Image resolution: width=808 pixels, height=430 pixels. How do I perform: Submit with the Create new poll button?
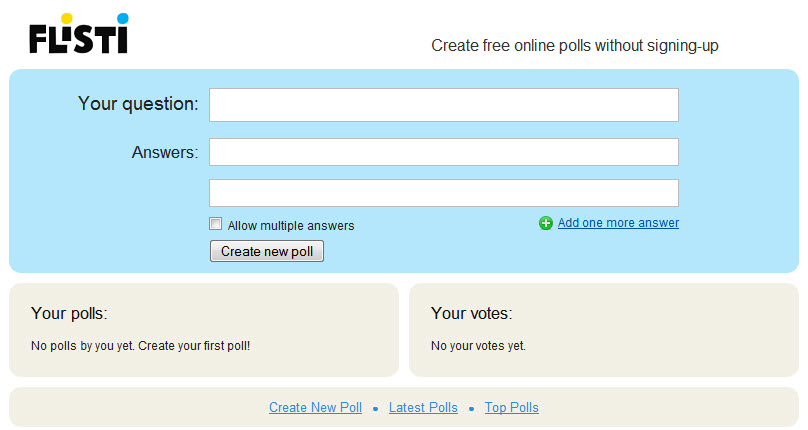pyautogui.click(x=267, y=251)
